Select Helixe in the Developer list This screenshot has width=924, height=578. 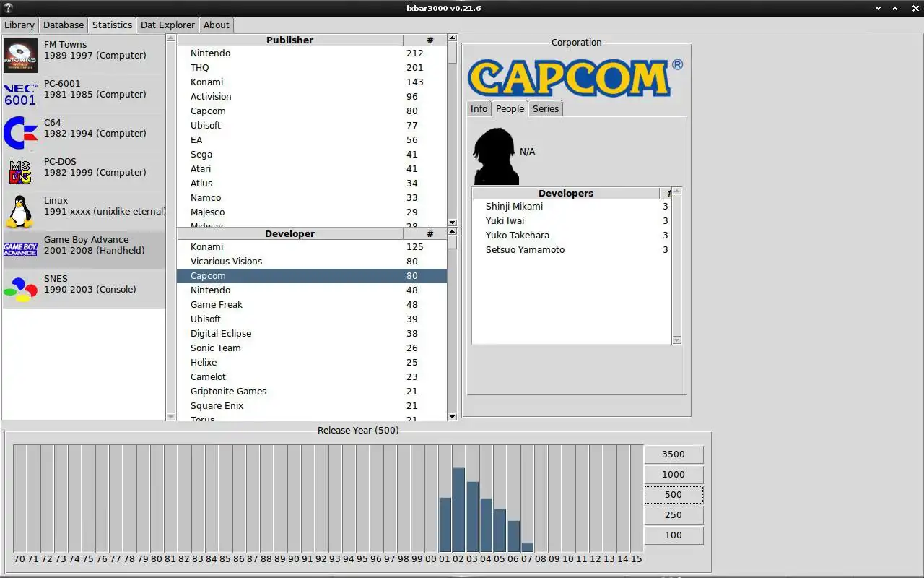tap(312, 363)
